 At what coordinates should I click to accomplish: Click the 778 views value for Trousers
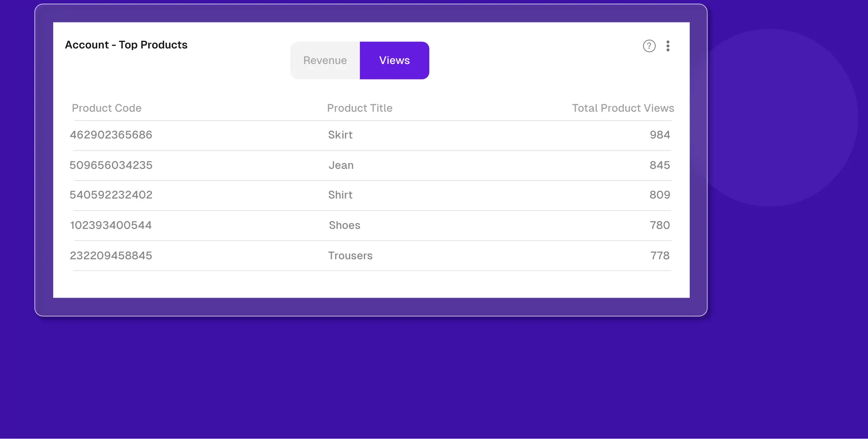point(660,256)
